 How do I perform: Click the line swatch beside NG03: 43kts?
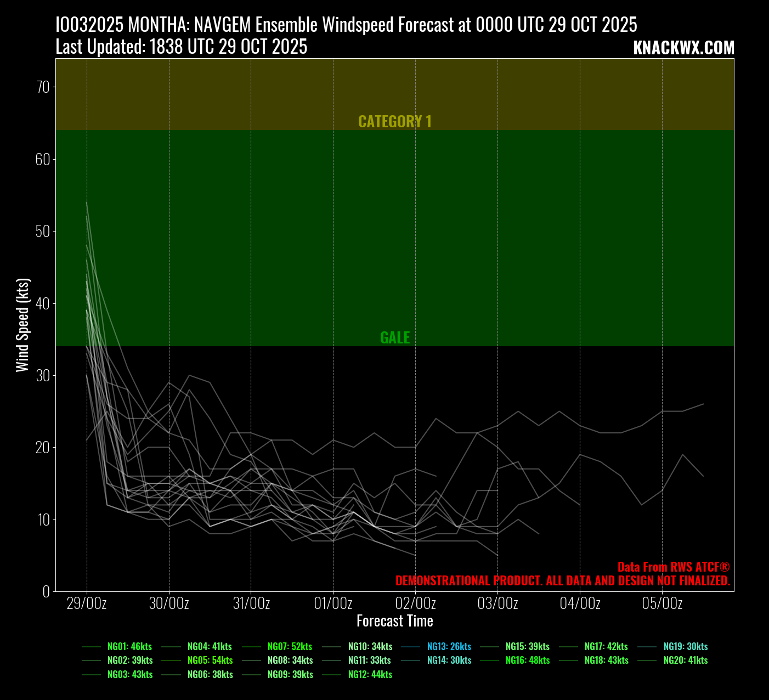92,675
